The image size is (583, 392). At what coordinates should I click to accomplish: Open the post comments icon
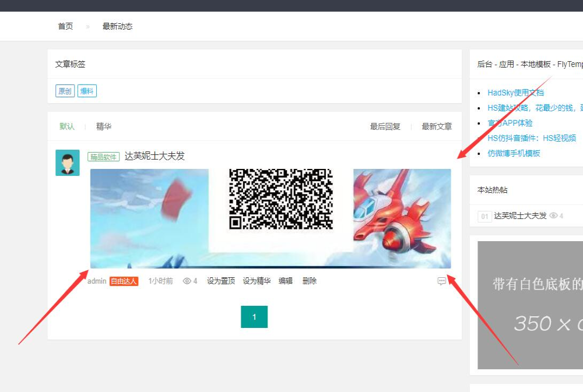click(x=442, y=281)
